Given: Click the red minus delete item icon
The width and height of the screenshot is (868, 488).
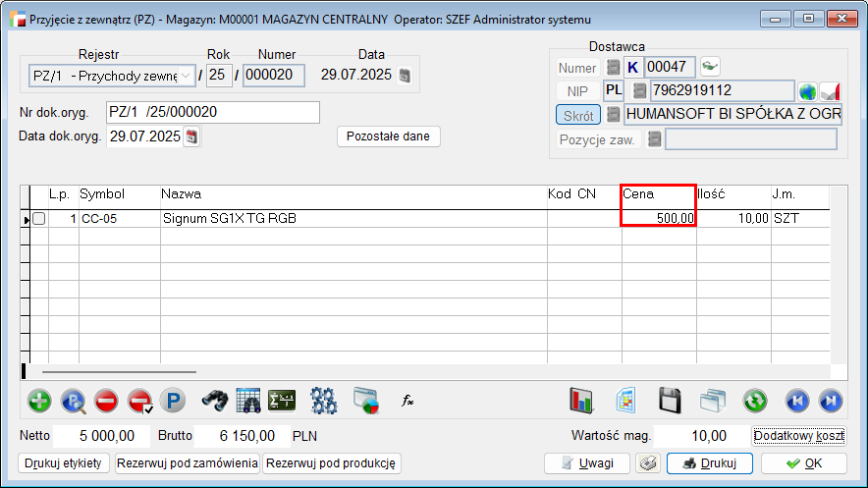Looking at the screenshot, I should (x=107, y=401).
